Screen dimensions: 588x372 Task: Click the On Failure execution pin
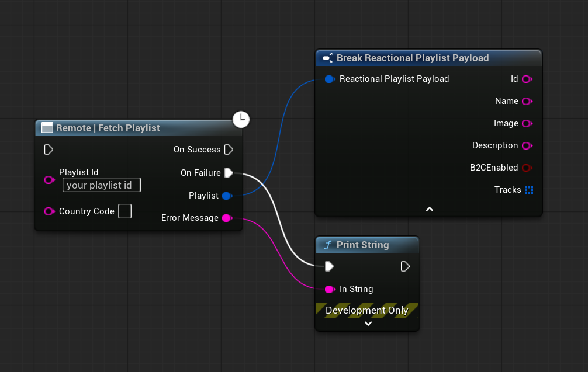point(229,173)
